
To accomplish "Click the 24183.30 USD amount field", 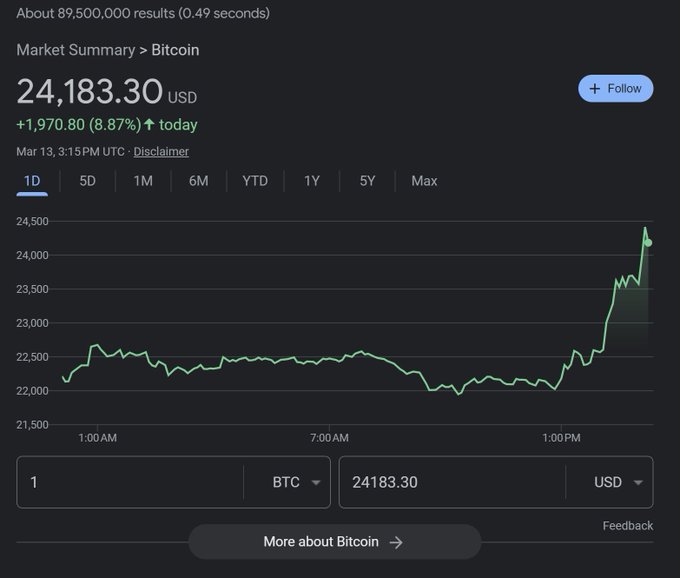I will [x=452, y=482].
